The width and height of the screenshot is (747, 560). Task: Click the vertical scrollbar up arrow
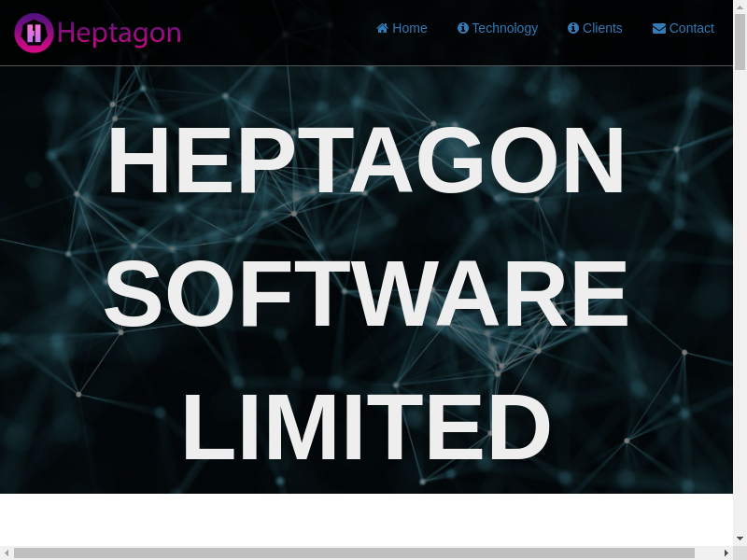click(740, 7)
